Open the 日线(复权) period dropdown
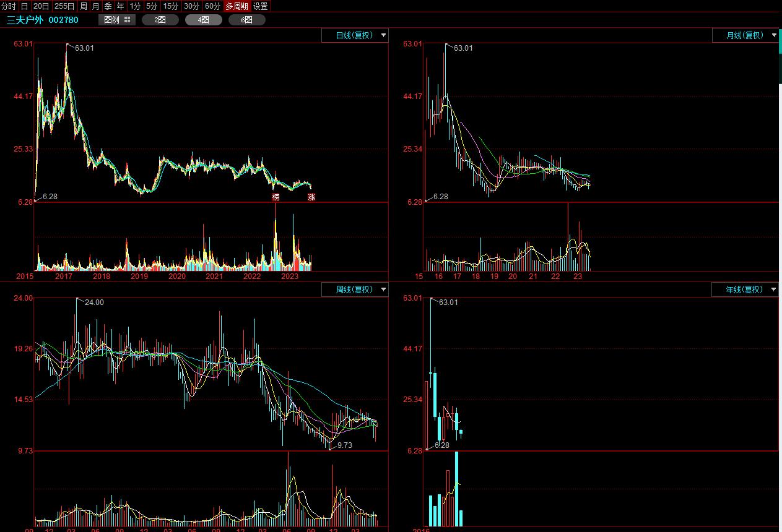 tap(355, 35)
